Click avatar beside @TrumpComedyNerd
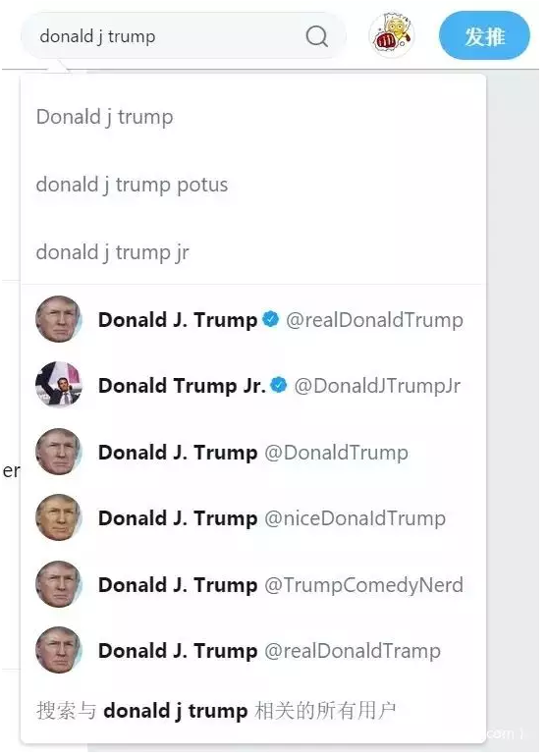 tap(59, 584)
